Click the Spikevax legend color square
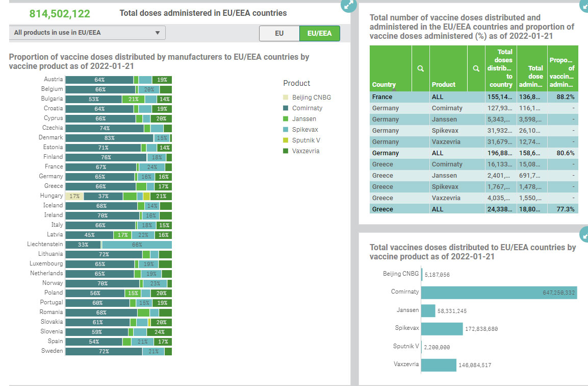The image size is (588, 386). point(286,130)
